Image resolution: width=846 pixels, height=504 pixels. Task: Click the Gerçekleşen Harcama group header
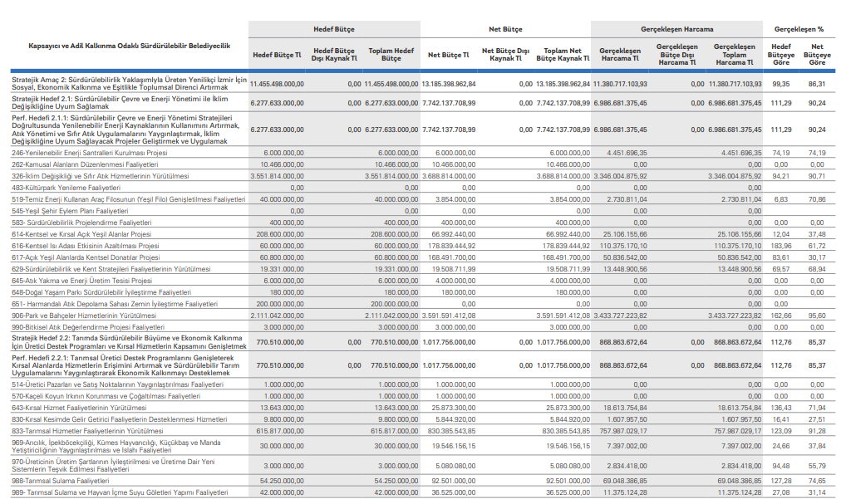[676, 28]
